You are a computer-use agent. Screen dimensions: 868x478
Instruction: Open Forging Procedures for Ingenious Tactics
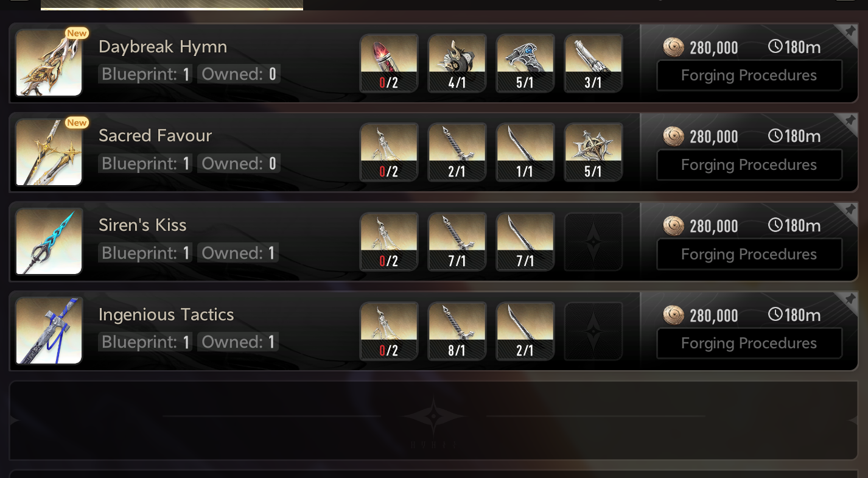click(x=749, y=343)
